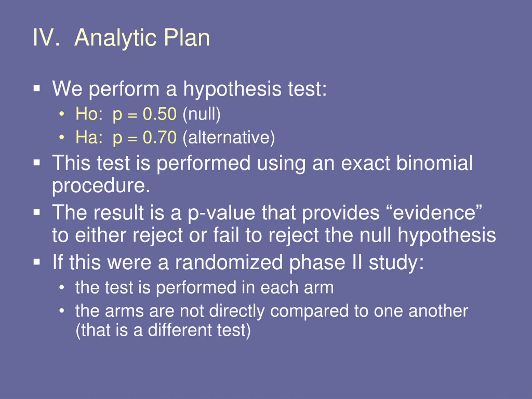The height and width of the screenshot is (399, 532).
Task: Click the yellow dot bullet beside 'Ha:'
Action: coord(62,137)
